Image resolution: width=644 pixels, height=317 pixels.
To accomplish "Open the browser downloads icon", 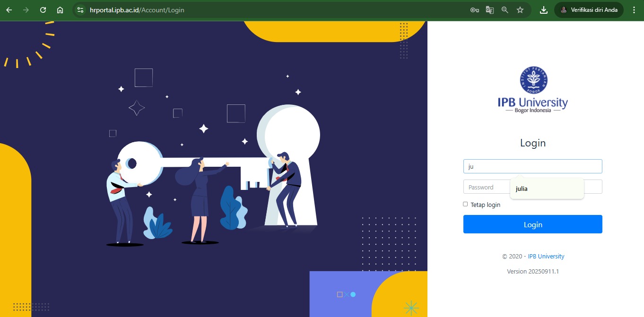I will click(x=544, y=10).
